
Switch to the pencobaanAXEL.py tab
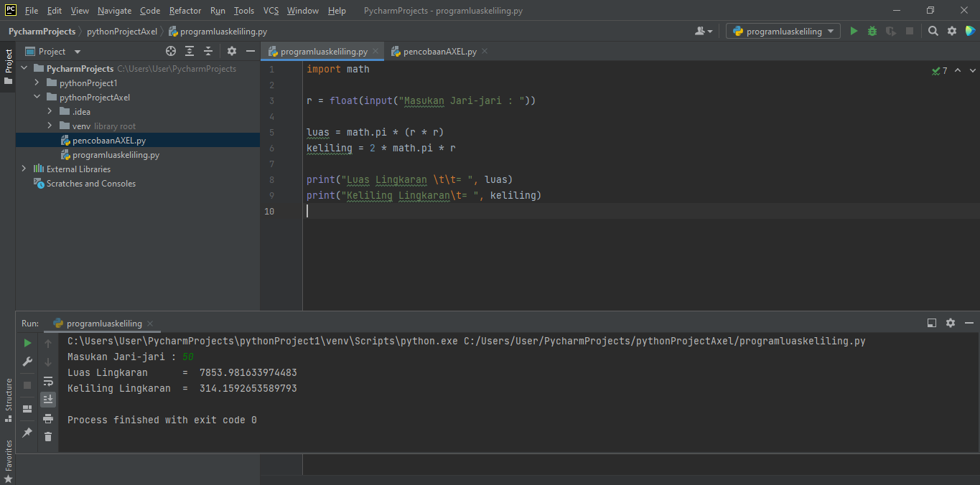coord(440,51)
